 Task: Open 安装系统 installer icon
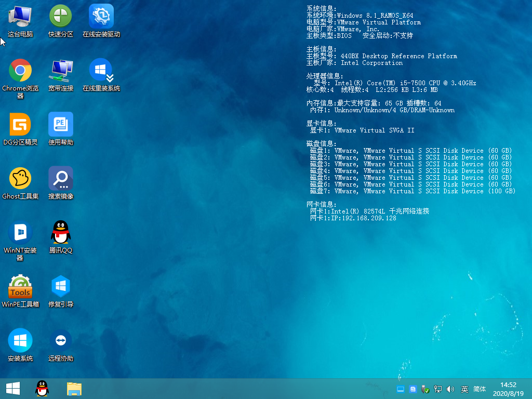[x=20, y=345]
